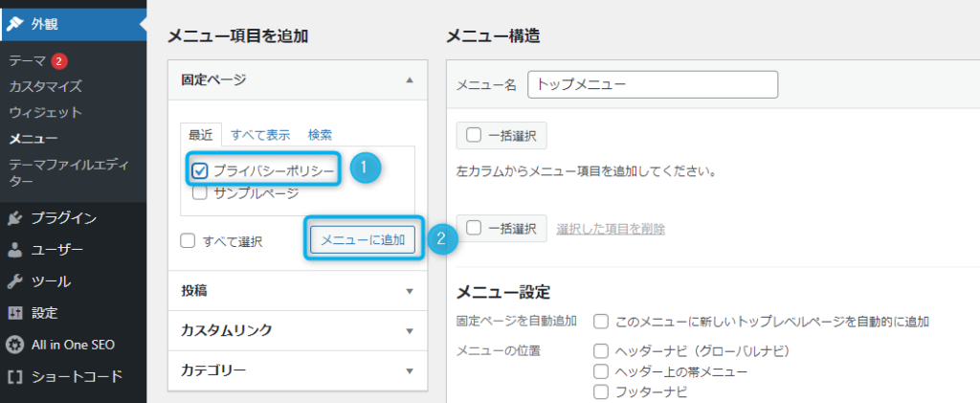Click the Plugins (プラグイン) plug icon
The width and height of the screenshot is (980, 403).
(x=14, y=218)
